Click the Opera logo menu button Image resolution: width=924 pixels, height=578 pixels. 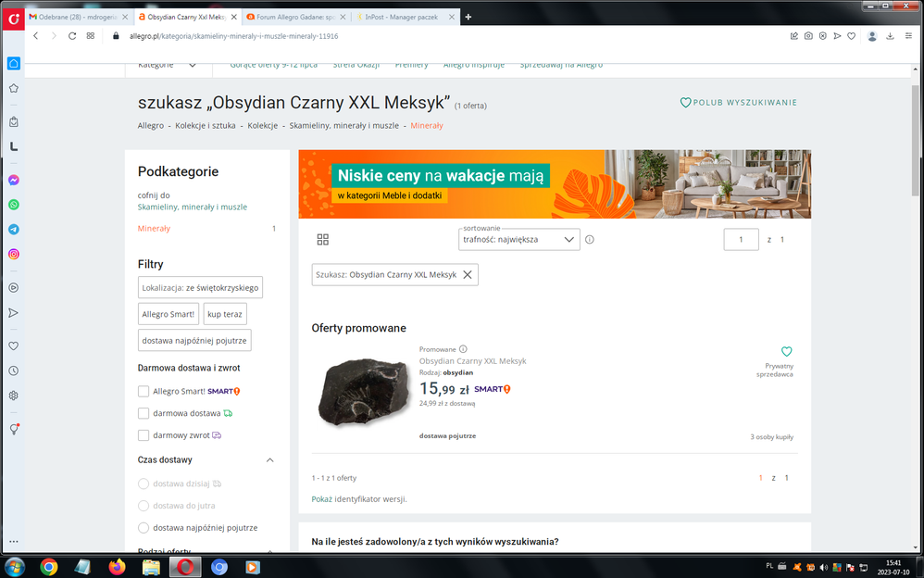[x=13, y=19]
